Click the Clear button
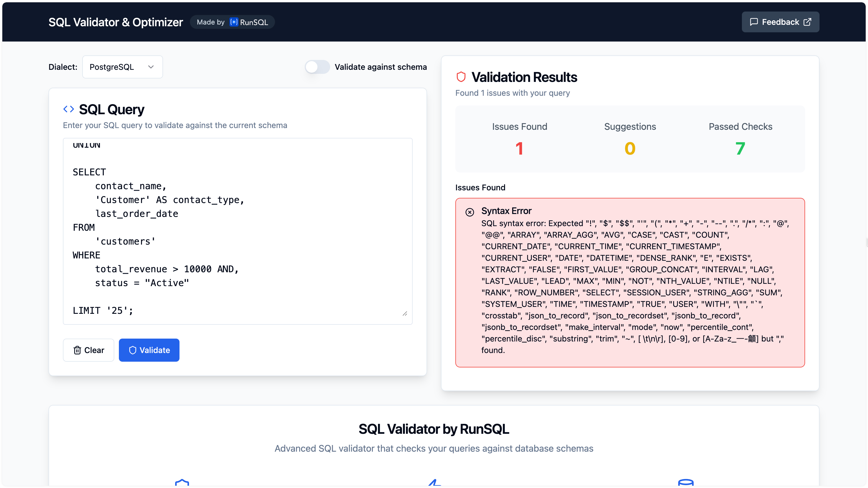Screen dimensions: 868x488 click(x=88, y=350)
